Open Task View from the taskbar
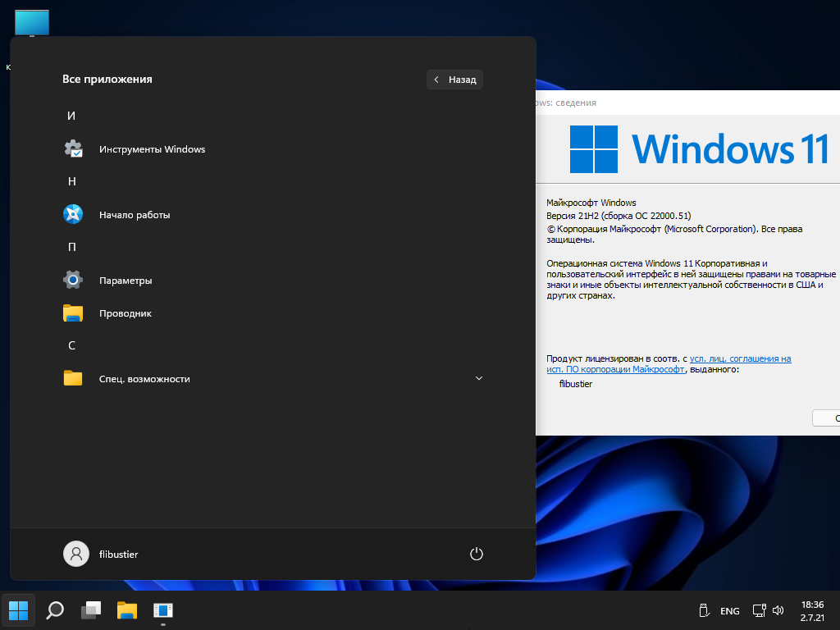Viewport: 840px width, 630px height. pos(91,610)
